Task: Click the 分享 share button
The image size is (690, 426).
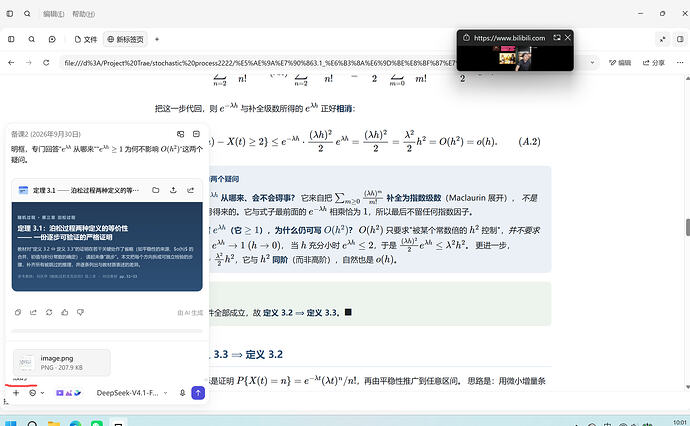Action: coord(653,63)
